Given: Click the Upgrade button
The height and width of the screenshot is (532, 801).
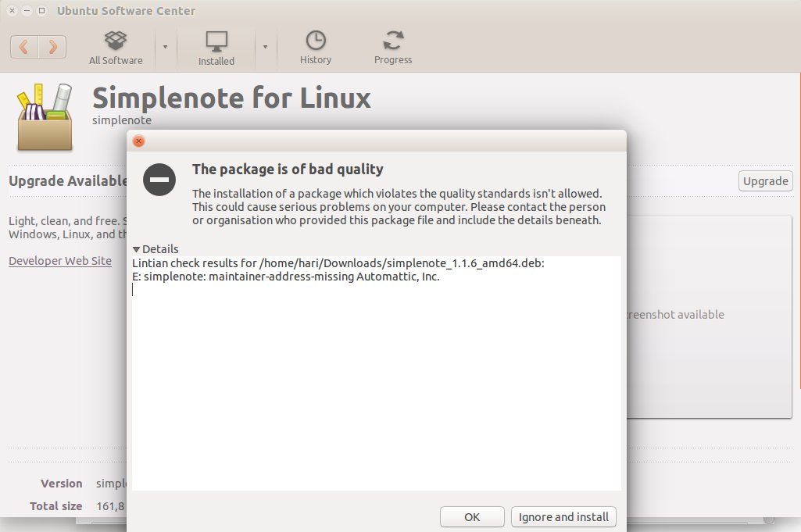Looking at the screenshot, I should click(765, 181).
